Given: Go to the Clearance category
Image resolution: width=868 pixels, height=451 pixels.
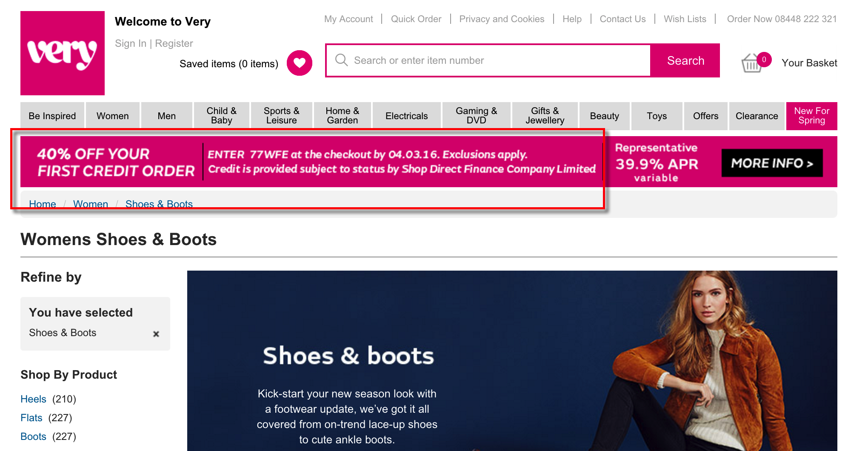Looking at the screenshot, I should coord(757,116).
